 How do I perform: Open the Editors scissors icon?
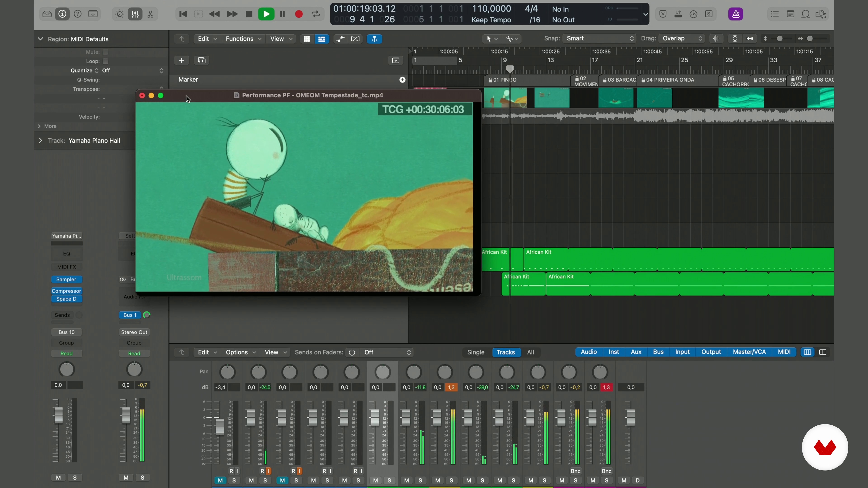click(150, 14)
